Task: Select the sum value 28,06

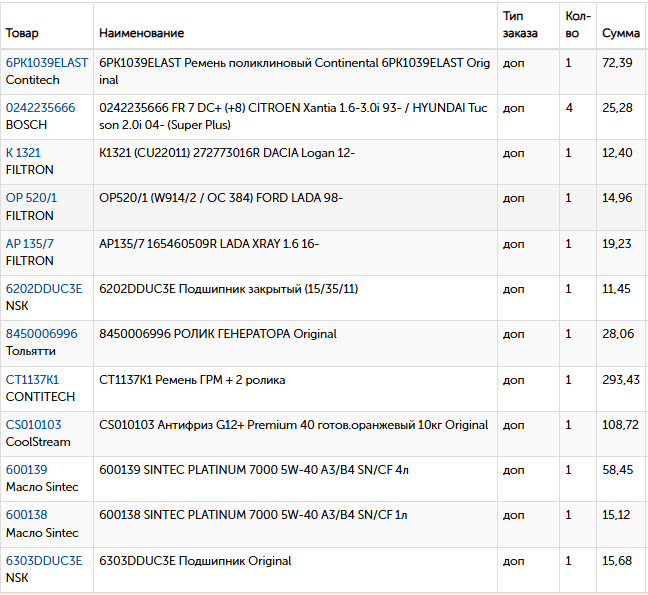Action: tap(618, 334)
